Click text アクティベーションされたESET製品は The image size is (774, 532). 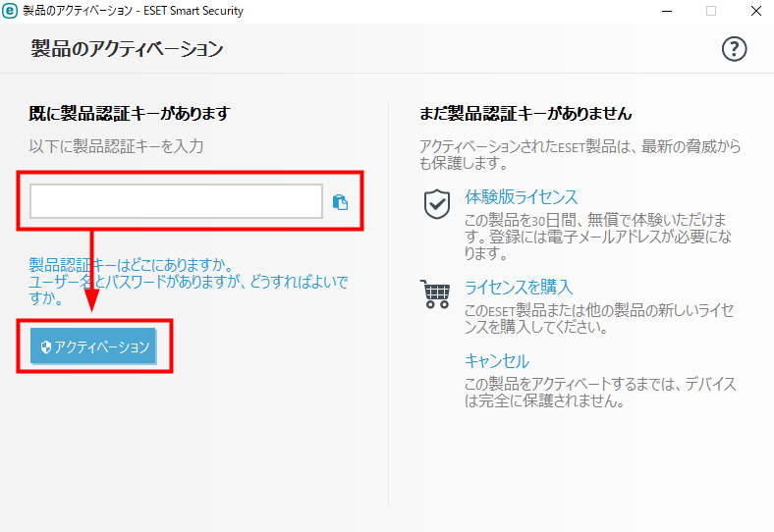(x=580, y=154)
